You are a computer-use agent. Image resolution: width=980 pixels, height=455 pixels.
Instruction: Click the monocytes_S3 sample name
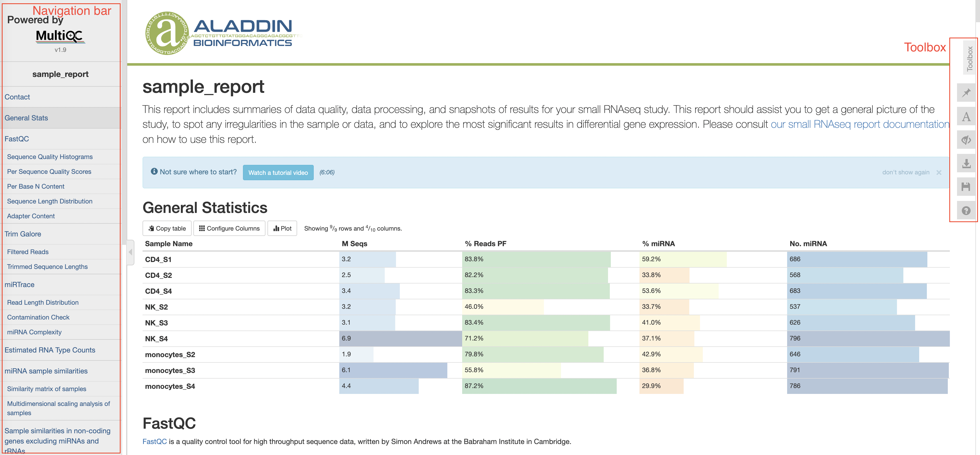pyautogui.click(x=170, y=370)
